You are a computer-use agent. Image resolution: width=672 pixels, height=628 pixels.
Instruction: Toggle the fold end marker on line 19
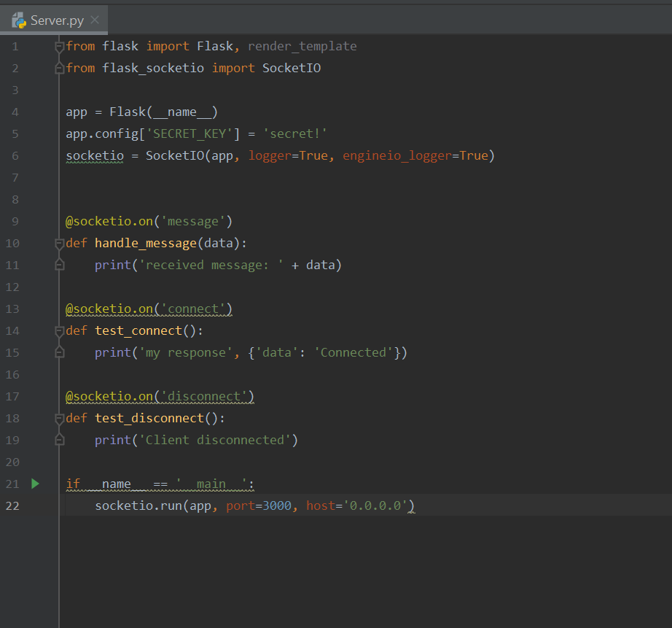point(60,440)
